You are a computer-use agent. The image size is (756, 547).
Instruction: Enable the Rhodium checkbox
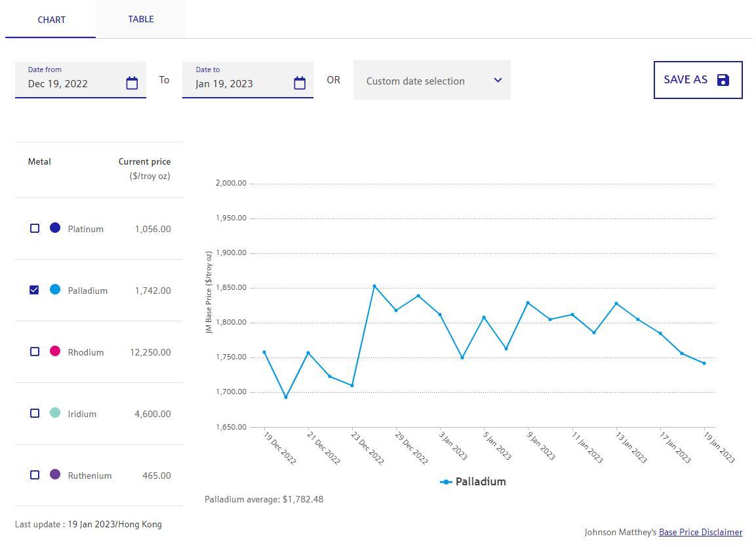35,352
